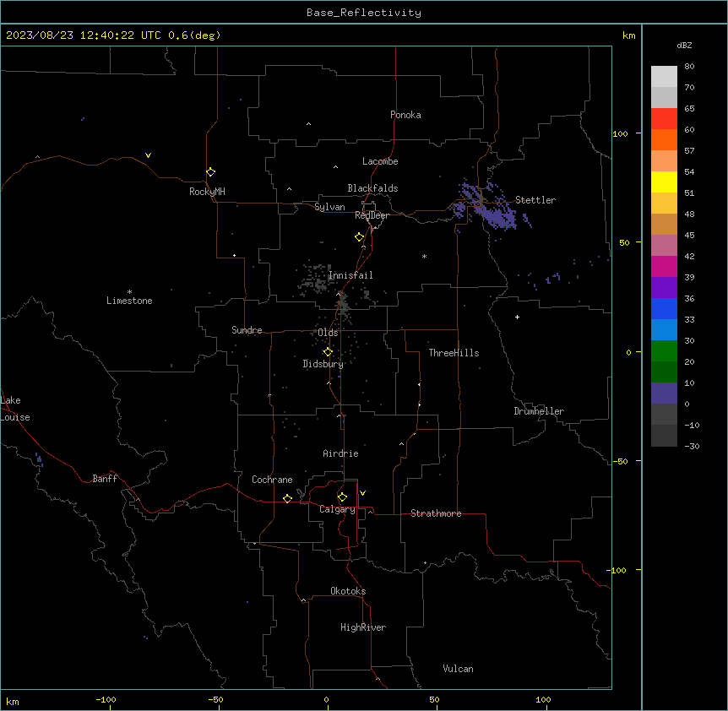This screenshot has height=711, width=728.
Task: Click the Calgary city label
Action: pos(337,509)
